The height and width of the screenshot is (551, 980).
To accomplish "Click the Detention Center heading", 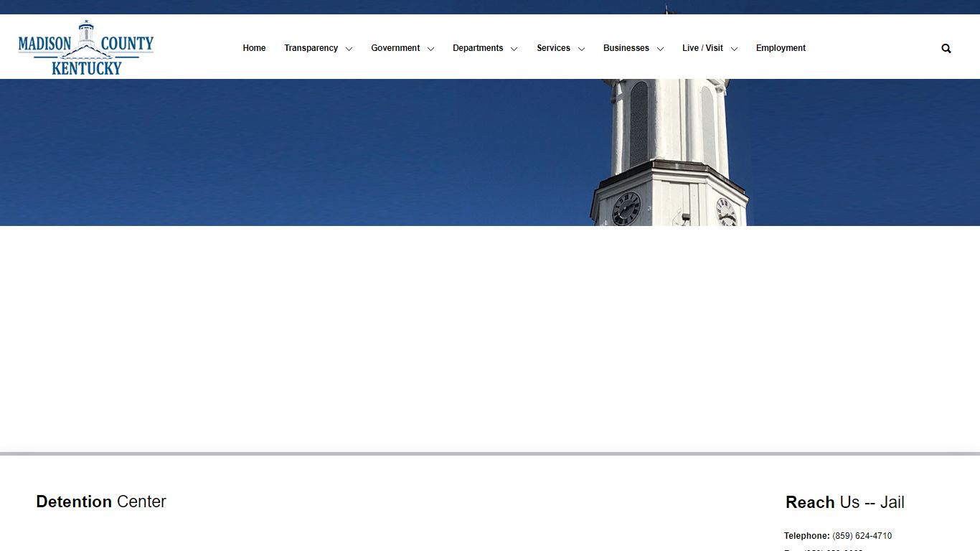I will pyautogui.click(x=101, y=501).
